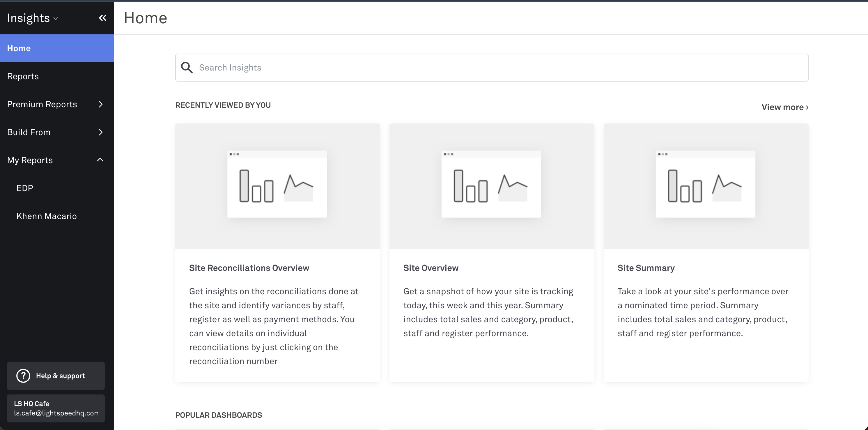Collapse the My Reports section chevron
This screenshot has width=868, height=430.
pos(100,160)
